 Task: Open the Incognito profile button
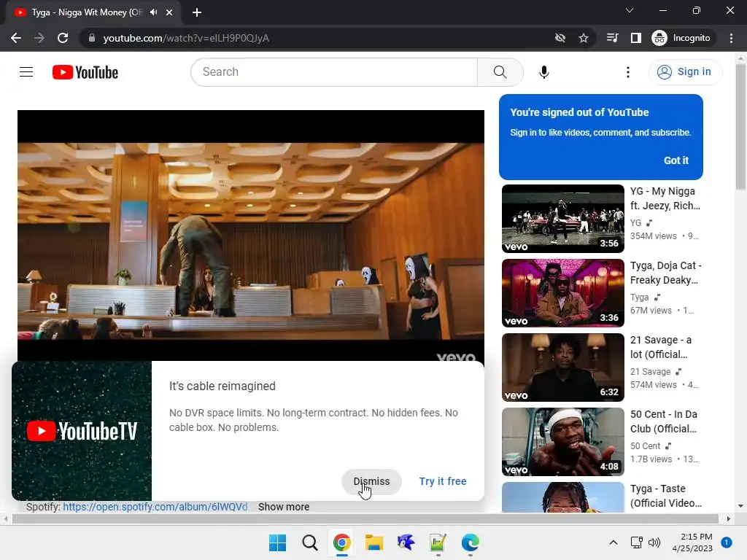[681, 38]
